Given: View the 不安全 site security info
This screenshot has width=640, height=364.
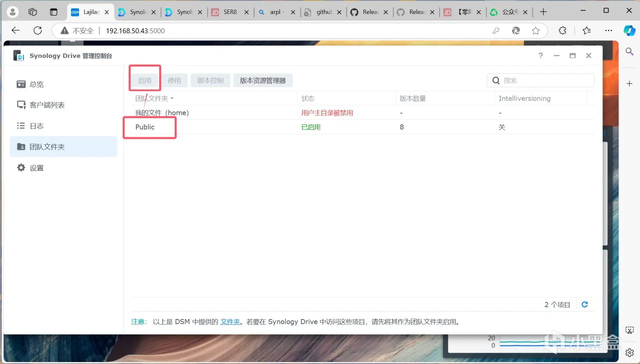Looking at the screenshot, I should [77, 31].
